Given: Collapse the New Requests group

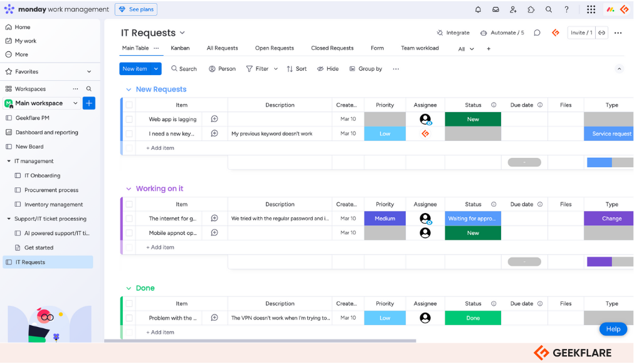Looking at the screenshot, I should (x=129, y=90).
